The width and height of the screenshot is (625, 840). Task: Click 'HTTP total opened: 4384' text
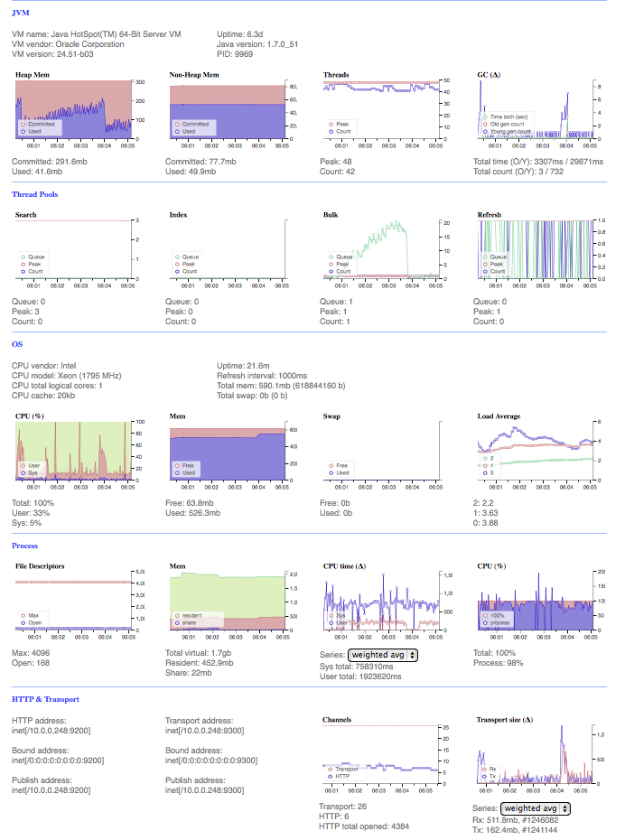click(364, 826)
